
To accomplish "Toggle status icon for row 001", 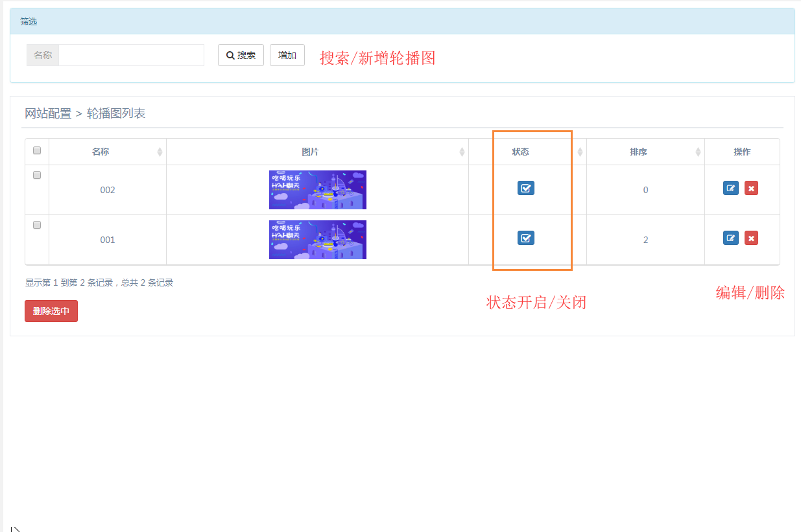I will [x=526, y=238].
